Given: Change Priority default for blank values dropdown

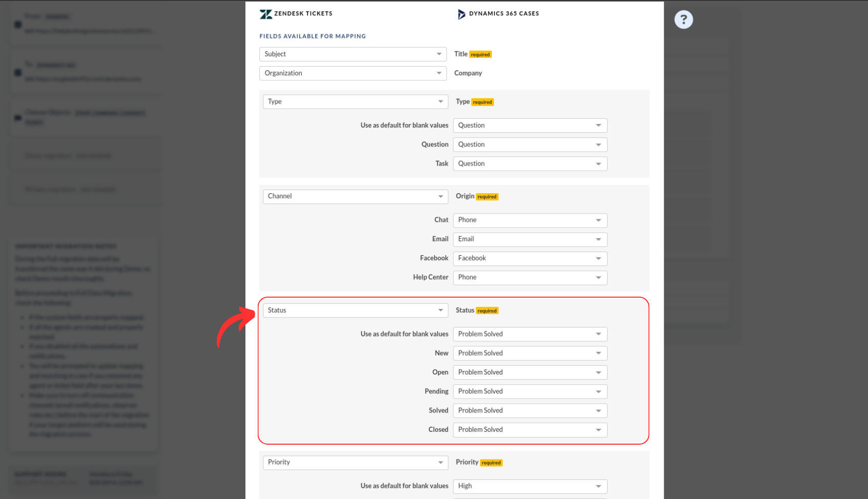Looking at the screenshot, I should coord(530,486).
